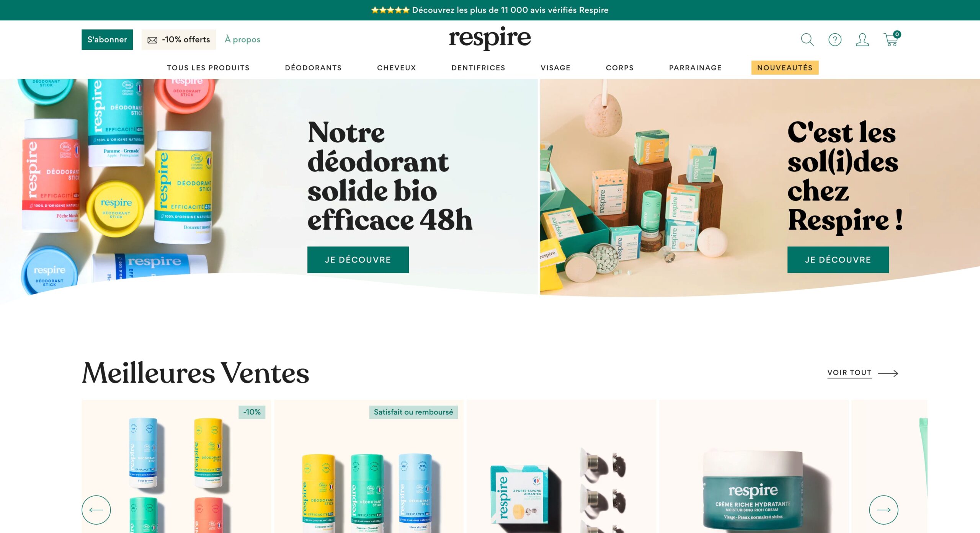Advance the carousel with right arrow
The width and height of the screenshot is (980, 533).
pyautogui.click(x=884, y=510)
